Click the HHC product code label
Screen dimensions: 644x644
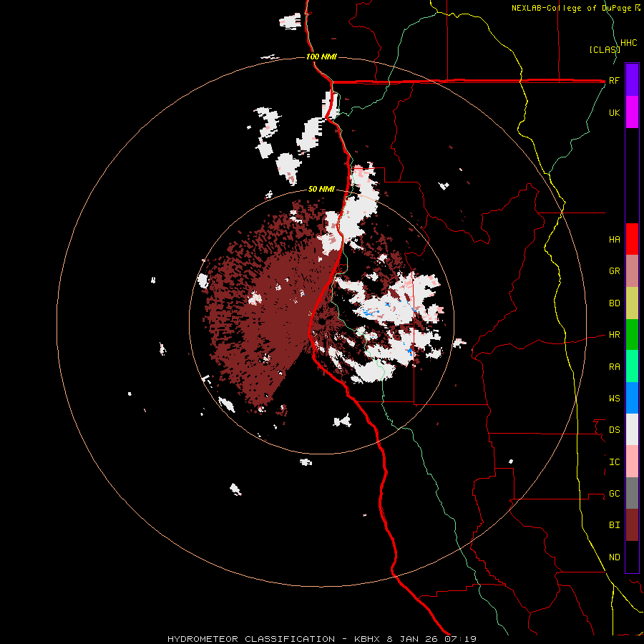(629, 43)
